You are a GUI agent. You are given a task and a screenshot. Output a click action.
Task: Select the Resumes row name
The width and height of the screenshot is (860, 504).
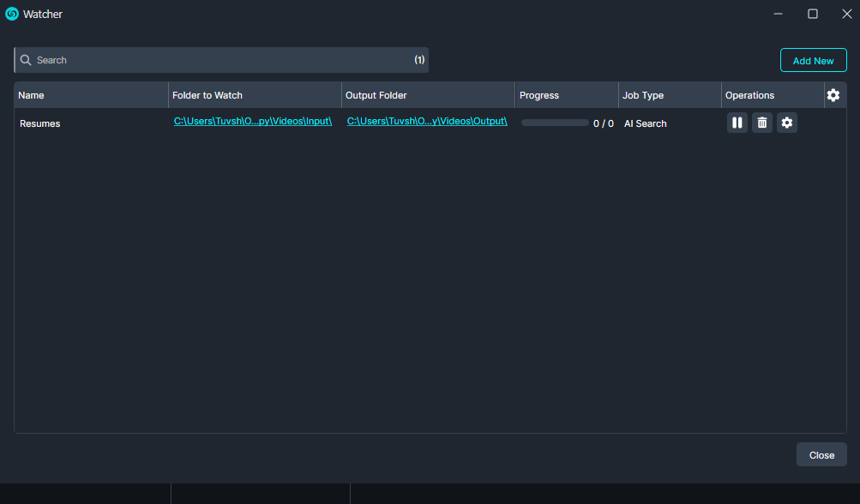click(40, 124)
